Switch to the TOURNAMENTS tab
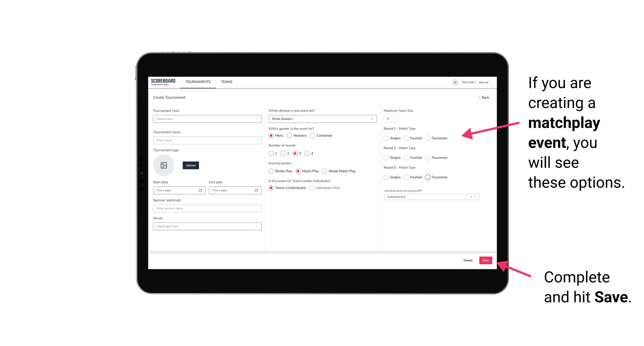The height and width of the screenshot is (346, 644). coord(198,82)
